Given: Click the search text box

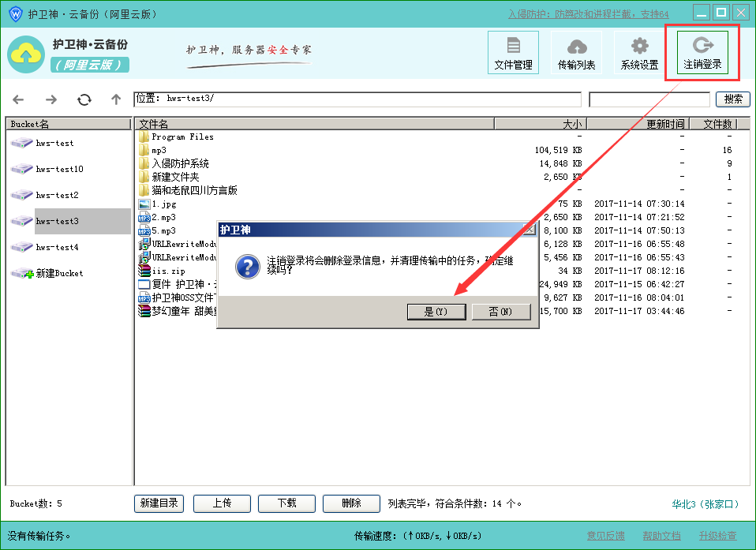Looking at the screenshot, I should (x=649, y=99).
